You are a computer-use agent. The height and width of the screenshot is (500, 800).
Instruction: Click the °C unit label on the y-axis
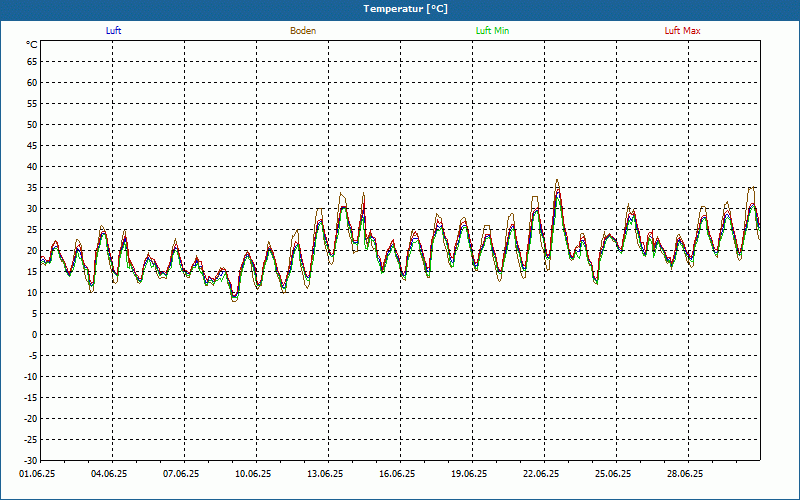tap(31, 45)
